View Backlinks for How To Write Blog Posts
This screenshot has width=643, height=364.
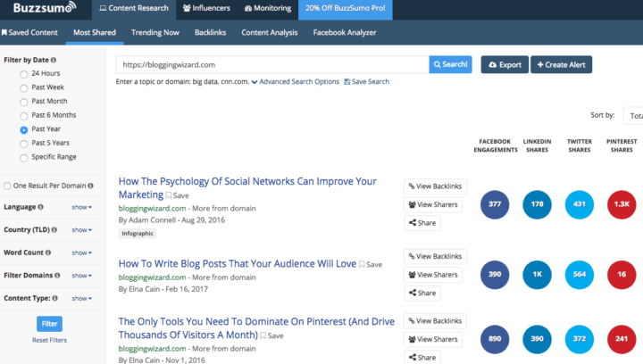pos(435,256)
